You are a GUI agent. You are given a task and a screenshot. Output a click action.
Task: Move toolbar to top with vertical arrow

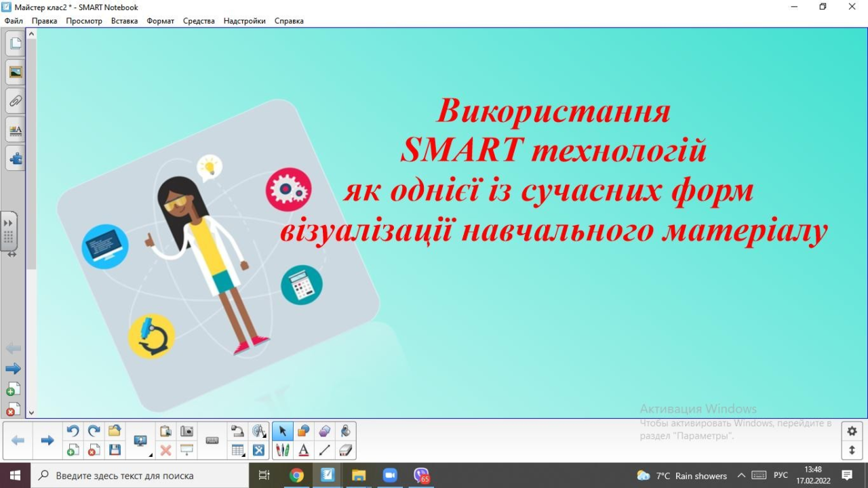(x=852, y=449)
